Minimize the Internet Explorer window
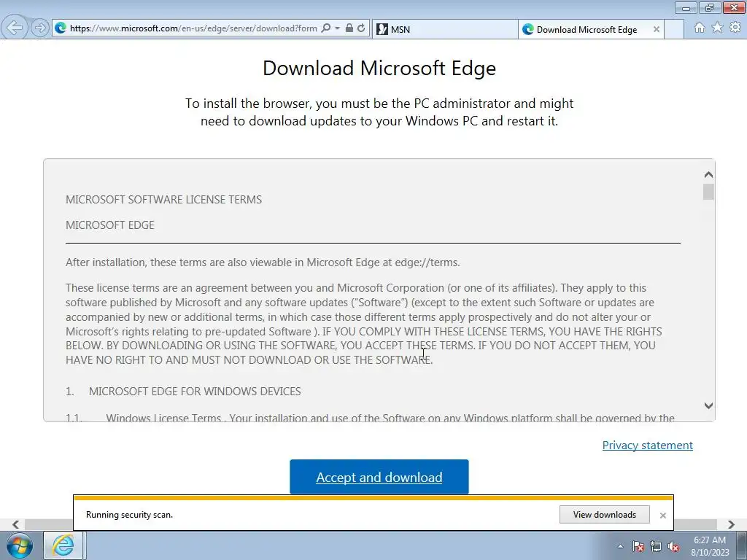The height and width of the screenshot is (560, 747). tap(686, 7)
